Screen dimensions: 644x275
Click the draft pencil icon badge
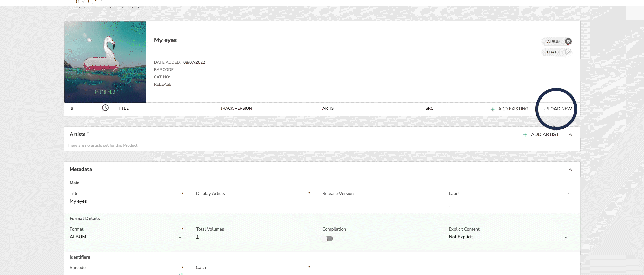[x=568, y=52]
